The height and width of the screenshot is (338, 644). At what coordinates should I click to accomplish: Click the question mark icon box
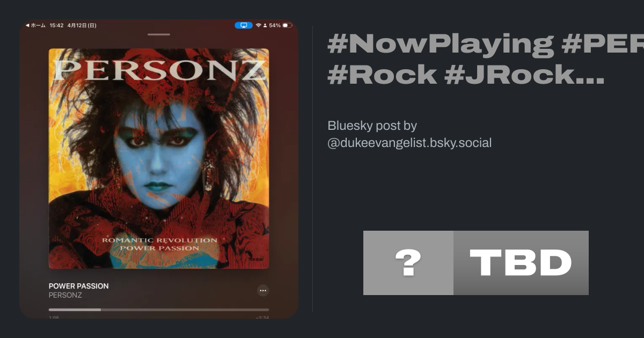coord(408,263)
